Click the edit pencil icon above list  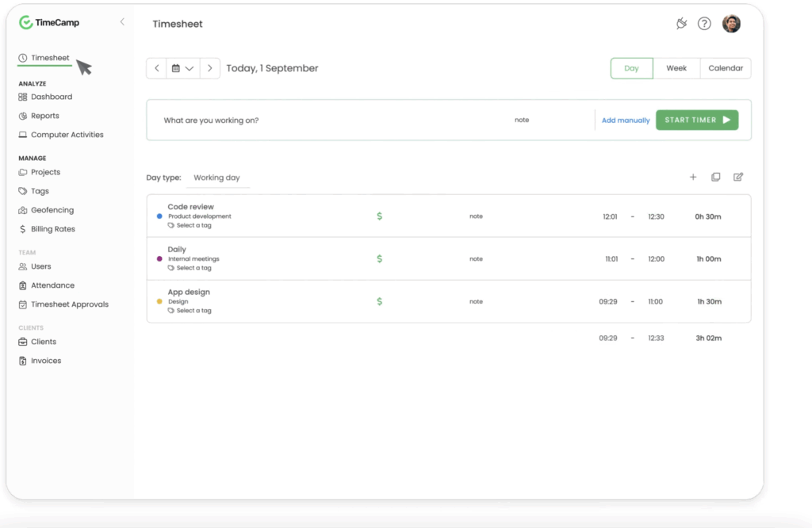[738, 178]
